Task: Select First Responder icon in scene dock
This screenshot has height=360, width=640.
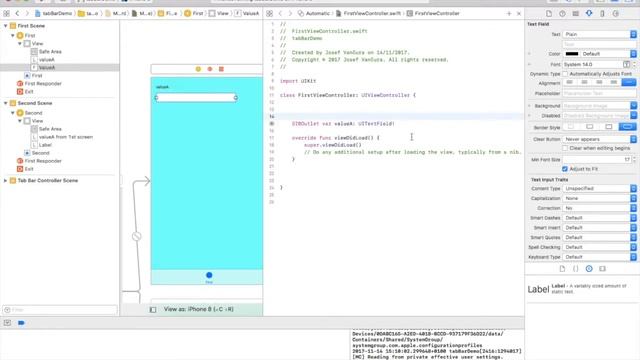Action: click(210, 69)
